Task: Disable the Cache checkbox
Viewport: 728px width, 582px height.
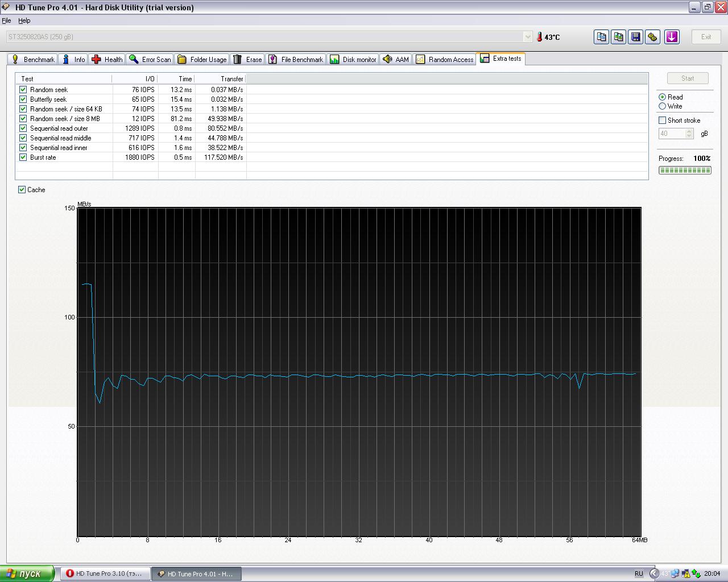Action: point(22,190)
